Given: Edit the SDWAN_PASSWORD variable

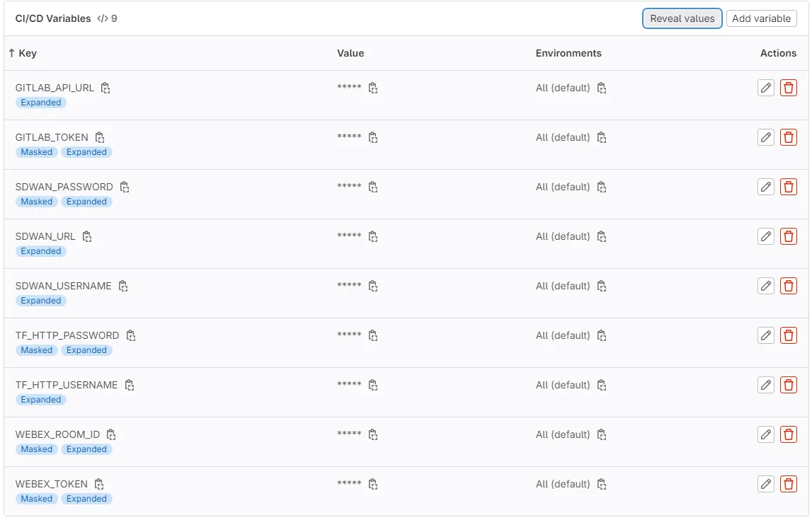Looking at the screenshot, I should pos(765,187).
